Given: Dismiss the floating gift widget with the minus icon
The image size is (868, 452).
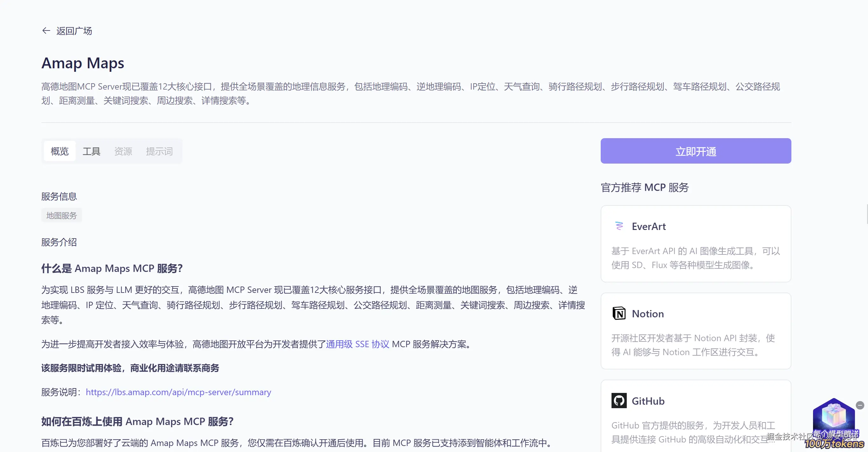Looking at the screenshot, I should pyautogui.click(x=860, y=405).
